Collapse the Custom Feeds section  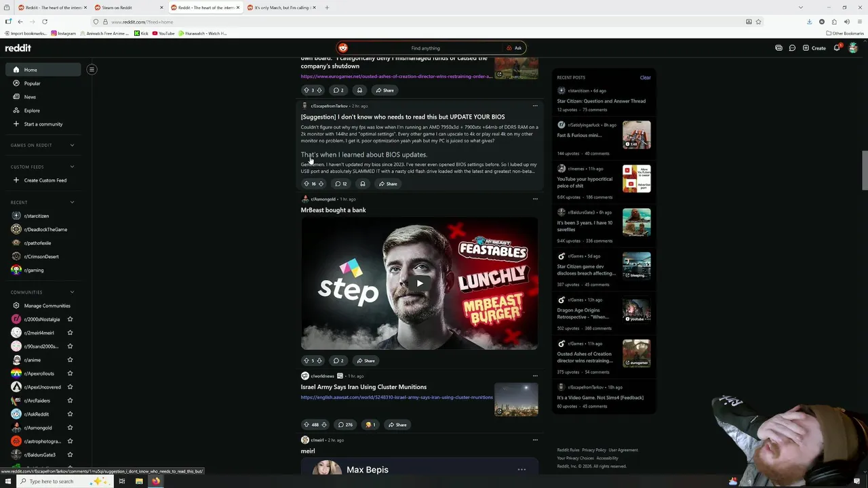click(x=72, y=167)
